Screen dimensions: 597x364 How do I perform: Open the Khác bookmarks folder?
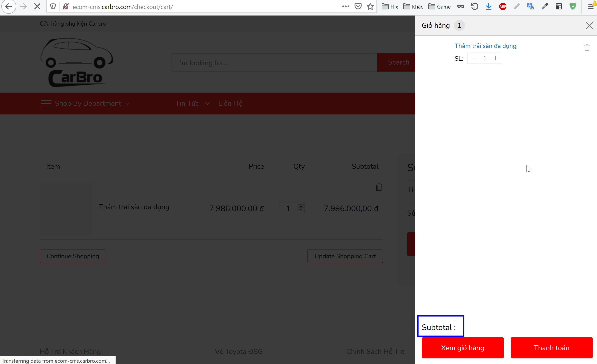coord(413,7)
